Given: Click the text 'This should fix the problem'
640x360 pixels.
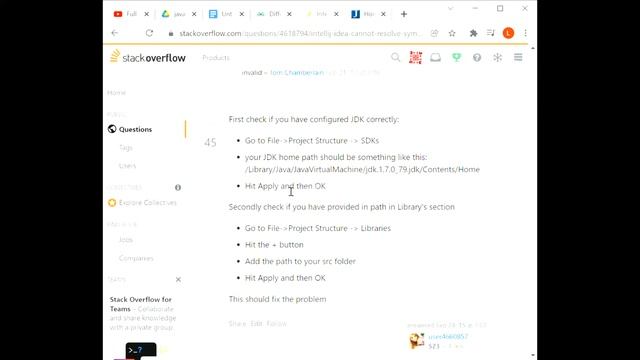Looking at the screenshot, I should pyautogui.click(x=277, y=299).
